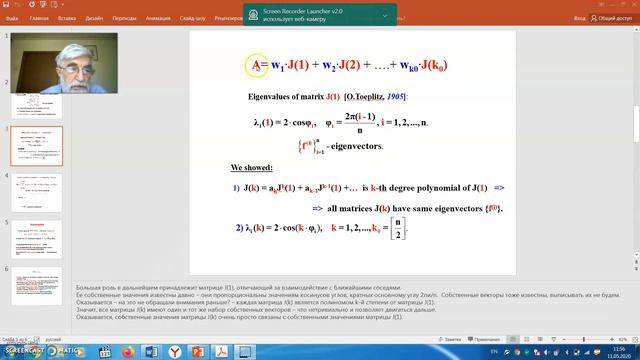
Task: Switch to Reading view icon
Action: pos(540,340)
